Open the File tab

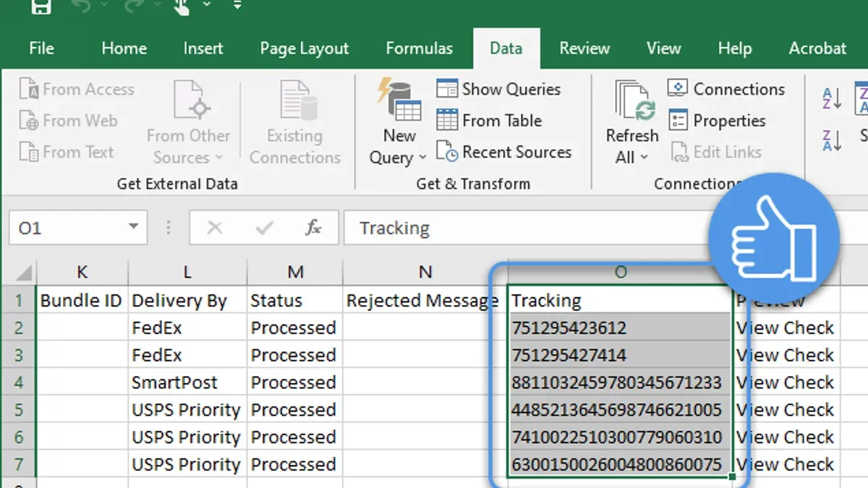tap(41, 48)
